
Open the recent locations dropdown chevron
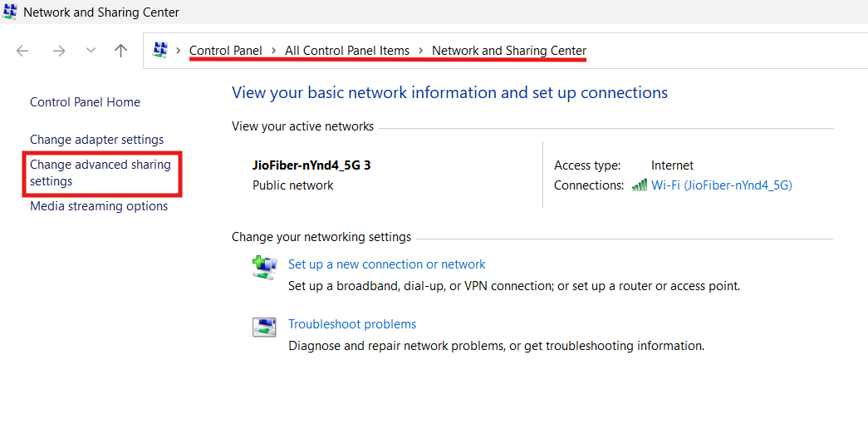(x=91, y=51)
